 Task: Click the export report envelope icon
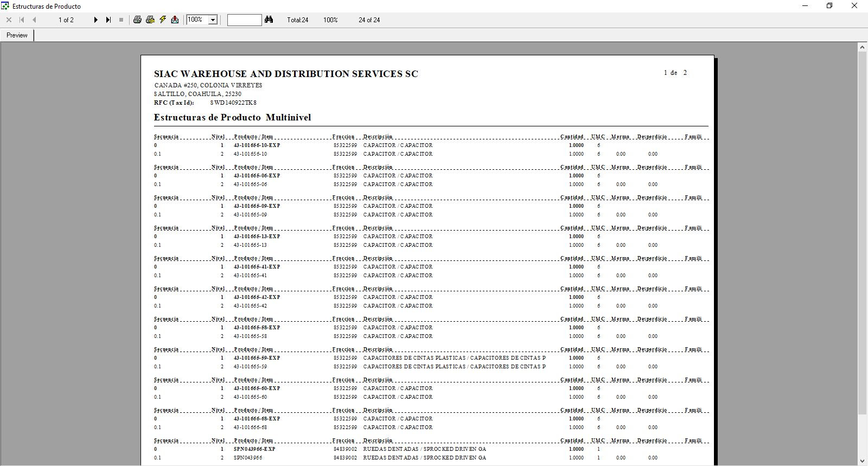click(x=175, y=20)
